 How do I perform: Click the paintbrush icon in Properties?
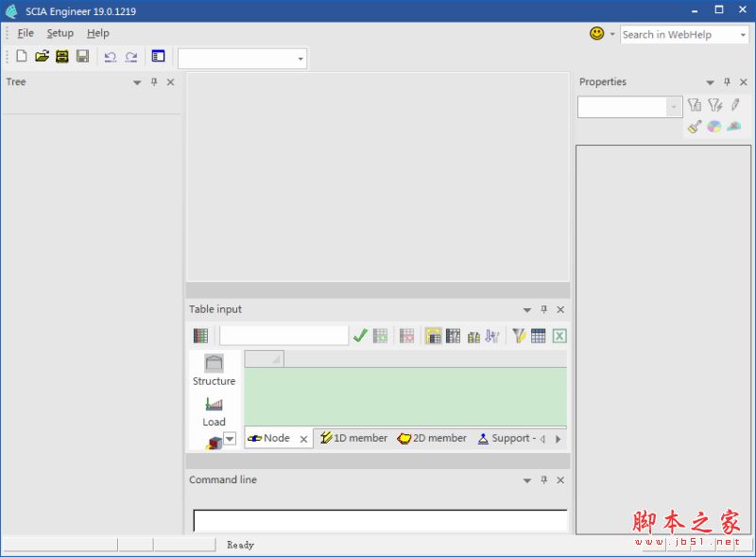[695, 127]
